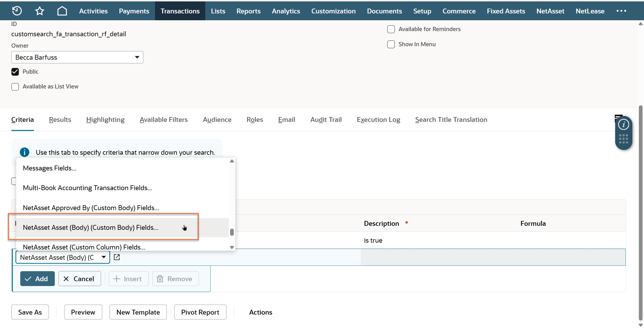Open the more navigation options ellipsis
644x328 pixels.
pos(621,11)
